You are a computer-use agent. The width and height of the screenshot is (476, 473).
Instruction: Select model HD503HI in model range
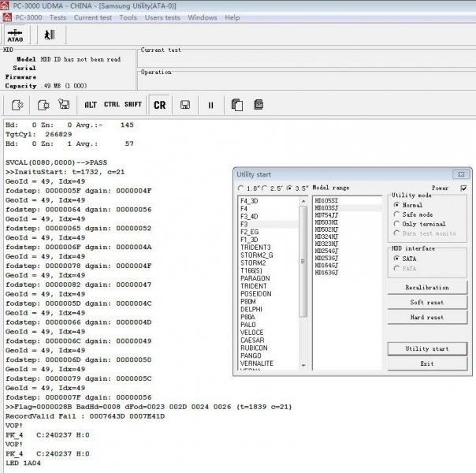[x=326, y=222]
